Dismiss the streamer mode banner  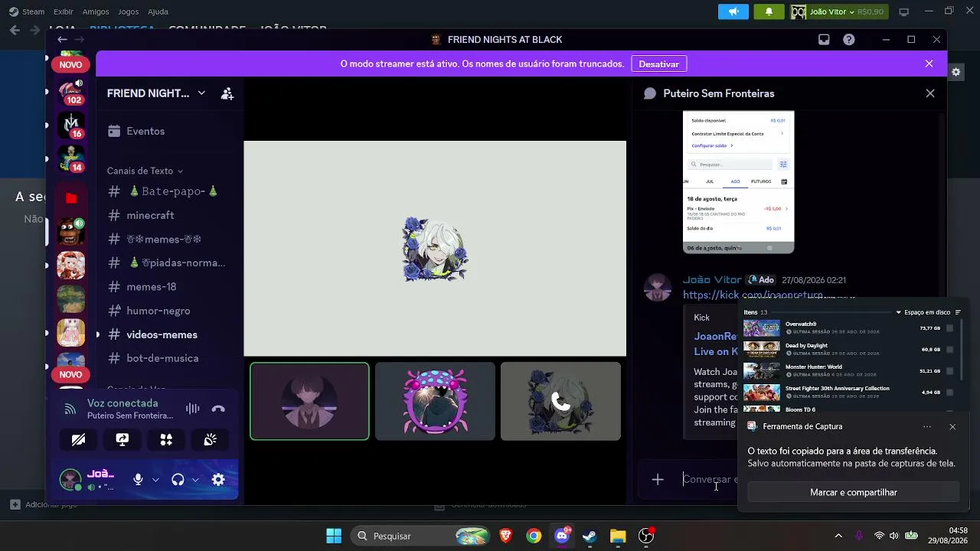[929, 64]
